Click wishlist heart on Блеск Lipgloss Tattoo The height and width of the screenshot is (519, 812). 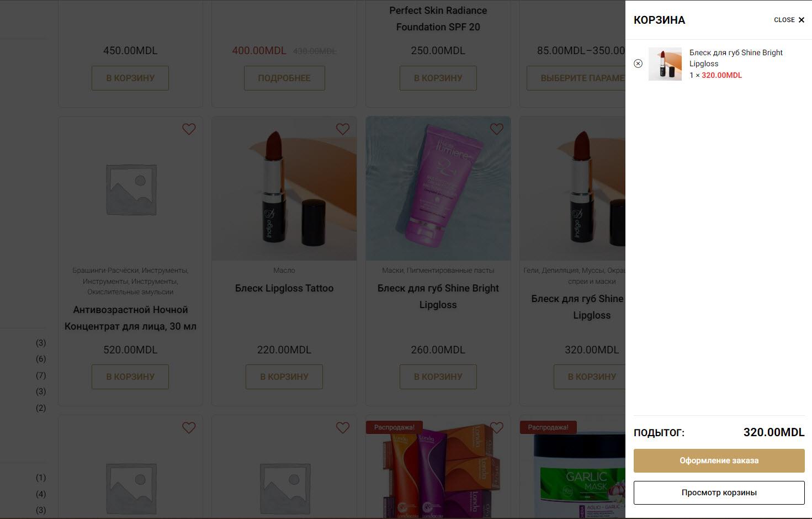coord(343,129)
